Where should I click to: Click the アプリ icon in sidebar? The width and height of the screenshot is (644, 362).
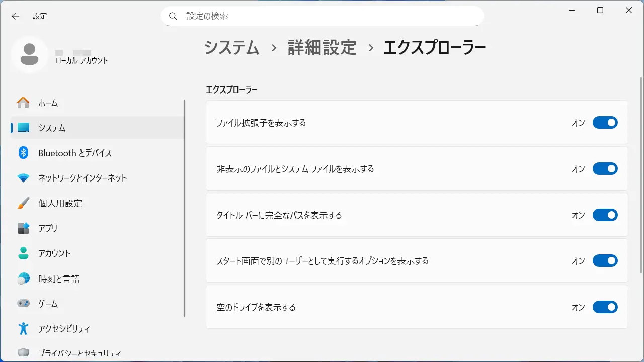pos(23,228)
